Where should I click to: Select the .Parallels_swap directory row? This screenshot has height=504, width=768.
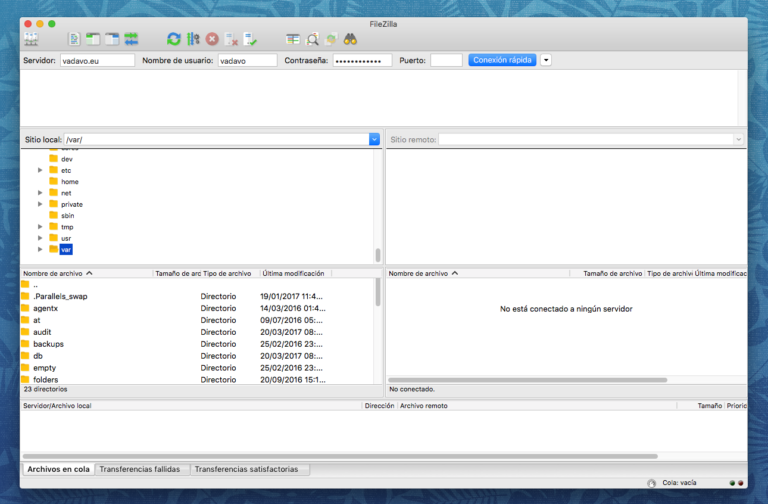[196, 296]
